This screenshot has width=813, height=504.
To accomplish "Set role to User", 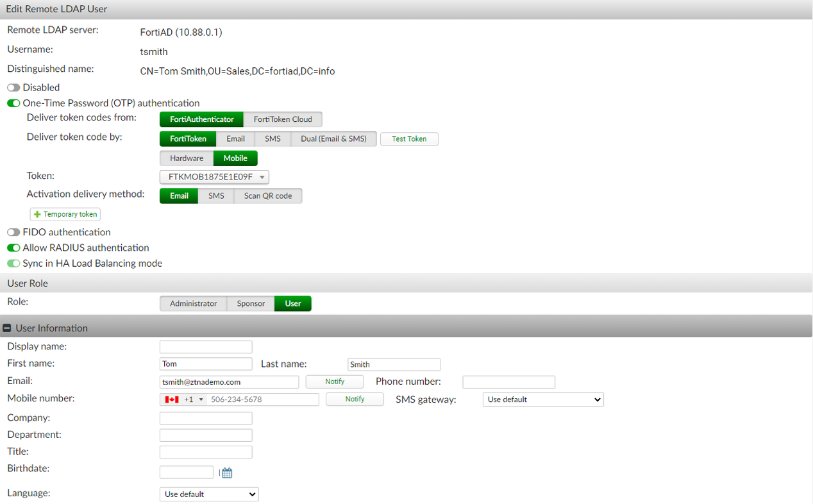I will (x=293, y=303).
